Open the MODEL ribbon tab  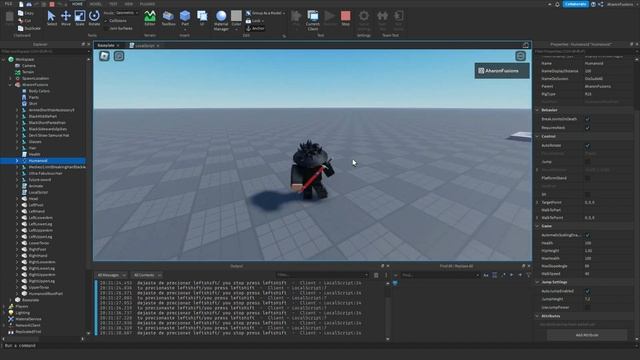[96, 4]
